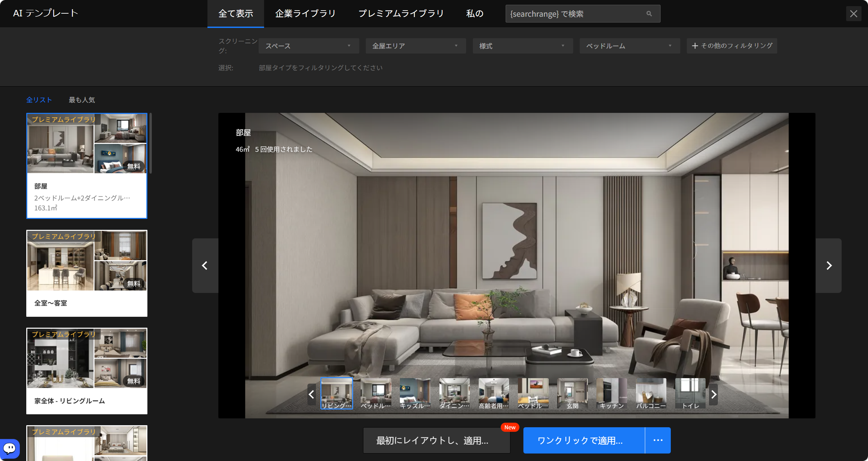Click plus icon for その他のフィルタリング
Image resolution: width=868 pixels, height=461 pixels.
coord(695,46)
